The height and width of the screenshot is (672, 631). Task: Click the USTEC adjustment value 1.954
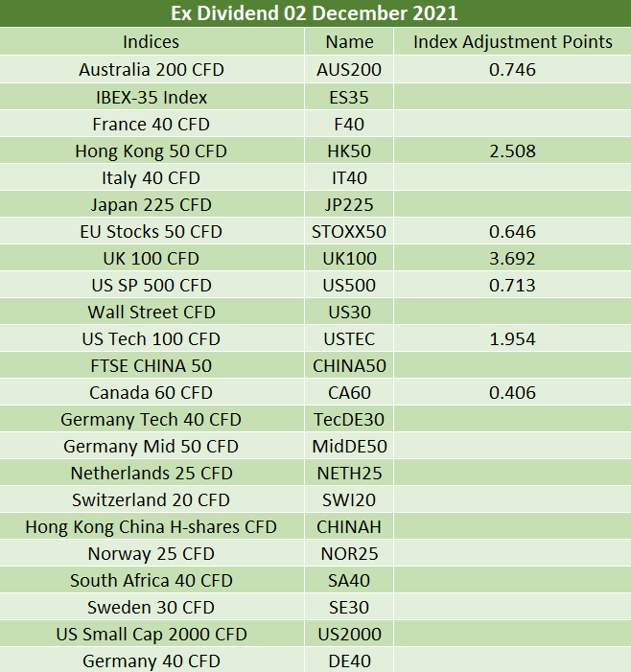(x=513, y=339)
